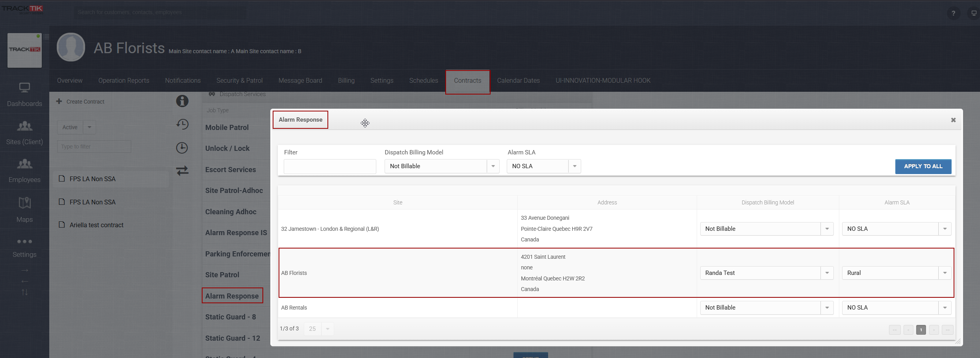980x358 pixels.
Task: Select Unlock / Lock job type
Action: coord(227,148)
